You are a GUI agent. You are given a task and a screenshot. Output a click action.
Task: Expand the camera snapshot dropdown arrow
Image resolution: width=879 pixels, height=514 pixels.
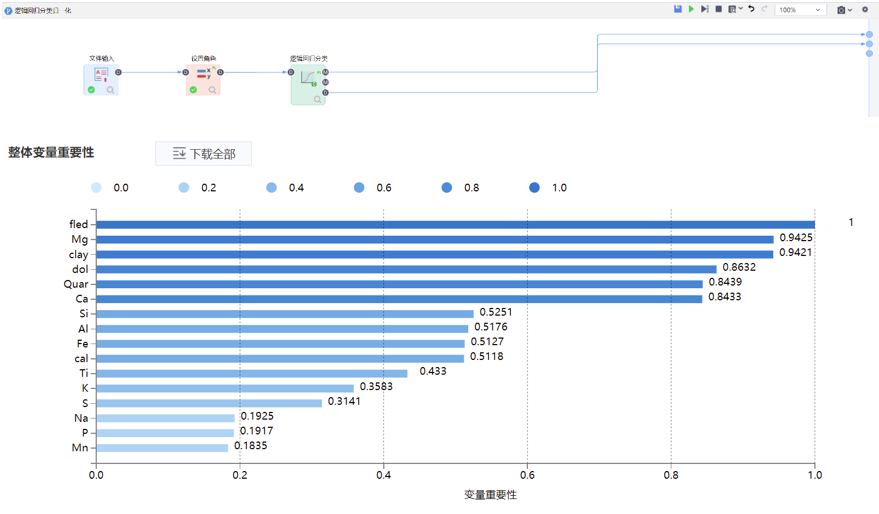click(850, 10)
